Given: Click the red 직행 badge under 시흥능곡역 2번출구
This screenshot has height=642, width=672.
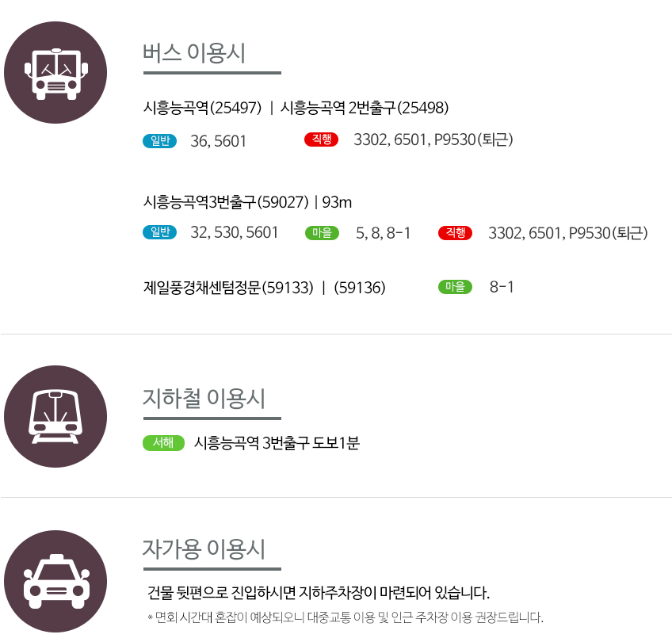Looking at the screenshot, I should click(x=322, y=139).
